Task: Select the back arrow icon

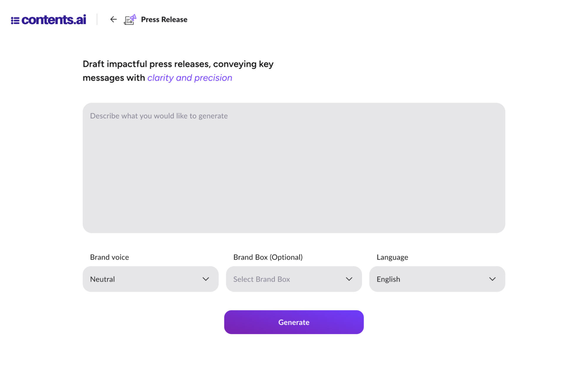Action: (113, 19)
